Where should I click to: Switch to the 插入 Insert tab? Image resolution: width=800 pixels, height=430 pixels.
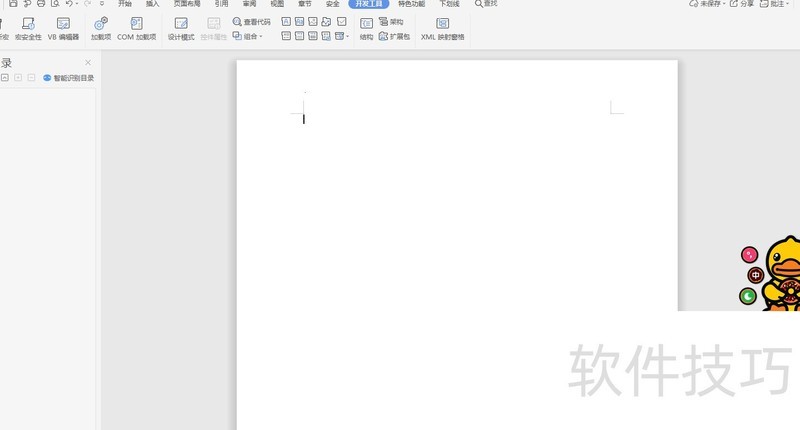(152, 4)
